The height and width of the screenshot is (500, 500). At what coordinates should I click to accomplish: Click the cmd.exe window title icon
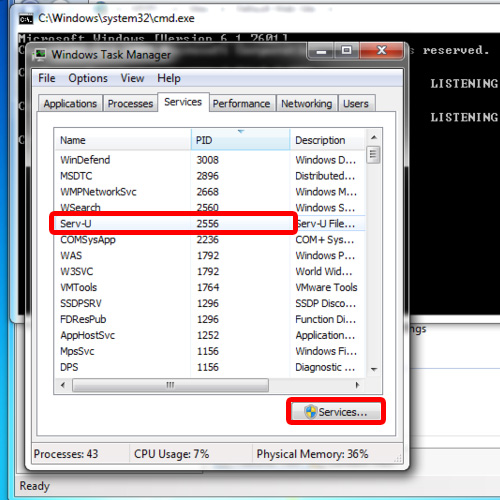26,19
